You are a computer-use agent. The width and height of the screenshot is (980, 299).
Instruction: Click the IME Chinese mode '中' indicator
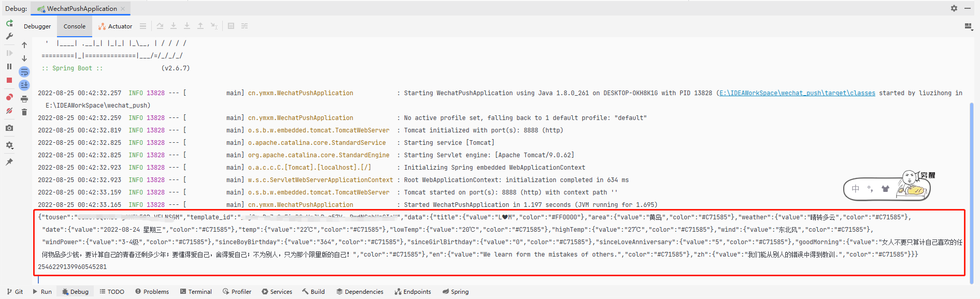[856, 189]
